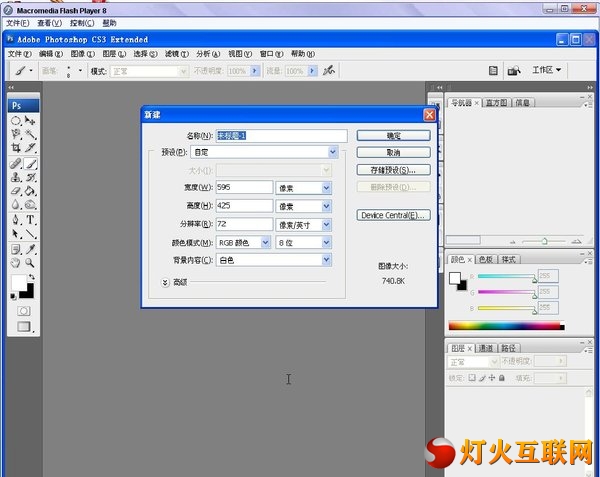Toggle airbrush option in options bar
600x477 pixels.
328,70
